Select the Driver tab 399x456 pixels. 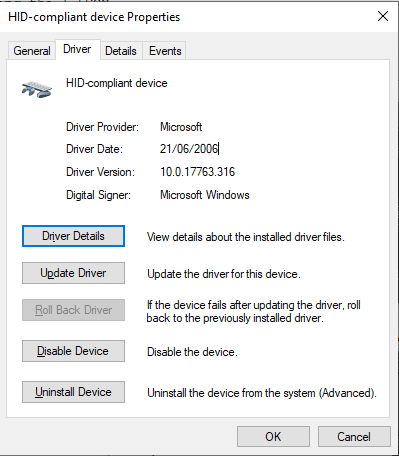pos(77,49)
